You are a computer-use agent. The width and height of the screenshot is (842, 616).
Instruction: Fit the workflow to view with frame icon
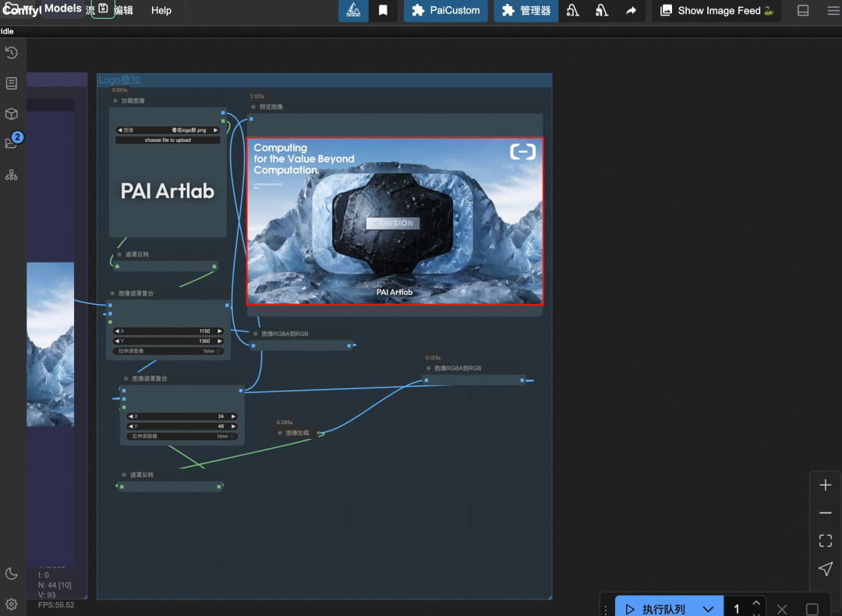click(826, 541)
